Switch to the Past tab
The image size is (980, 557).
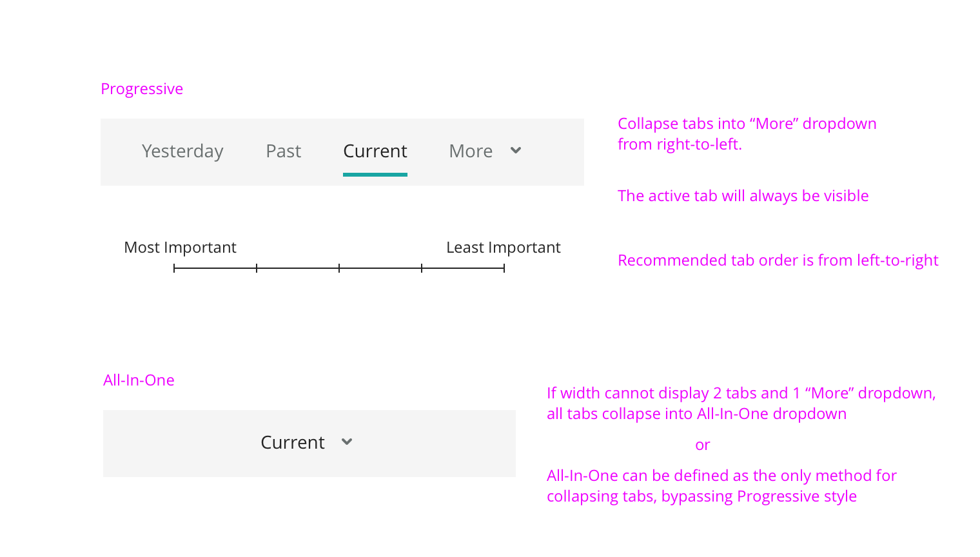click(283, 151)
